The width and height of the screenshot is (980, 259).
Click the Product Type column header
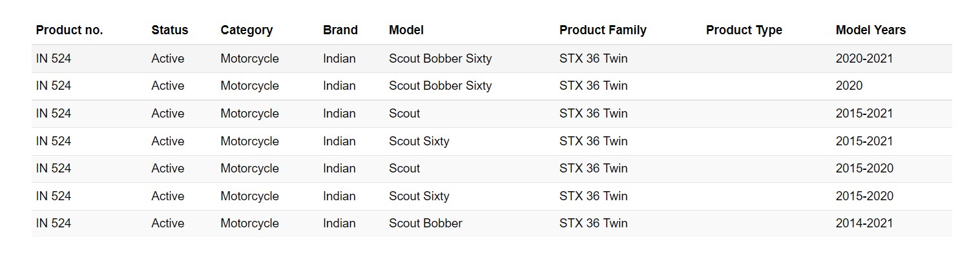coord(744,30)
